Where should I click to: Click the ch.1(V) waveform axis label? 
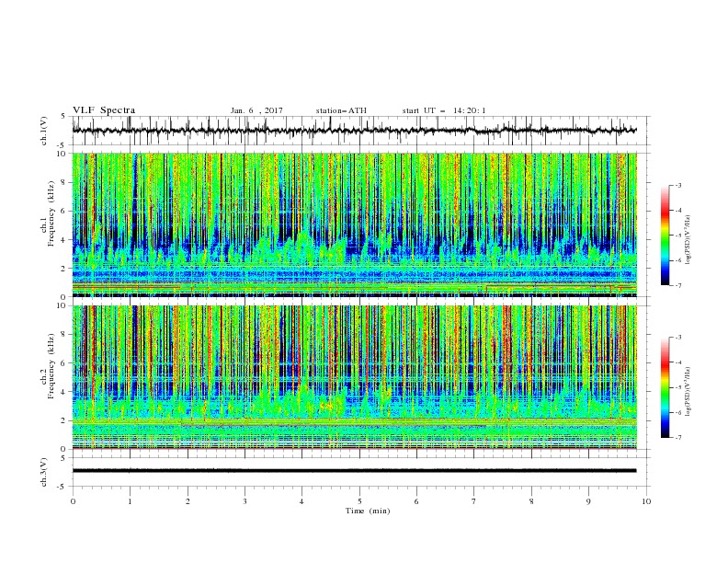click(x=44, y=131)
